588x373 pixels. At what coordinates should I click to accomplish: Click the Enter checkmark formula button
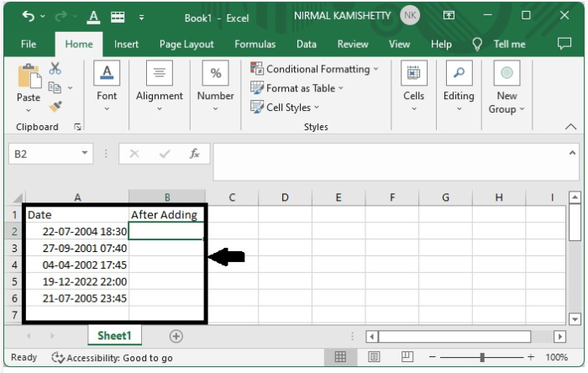tap(165, 154)
